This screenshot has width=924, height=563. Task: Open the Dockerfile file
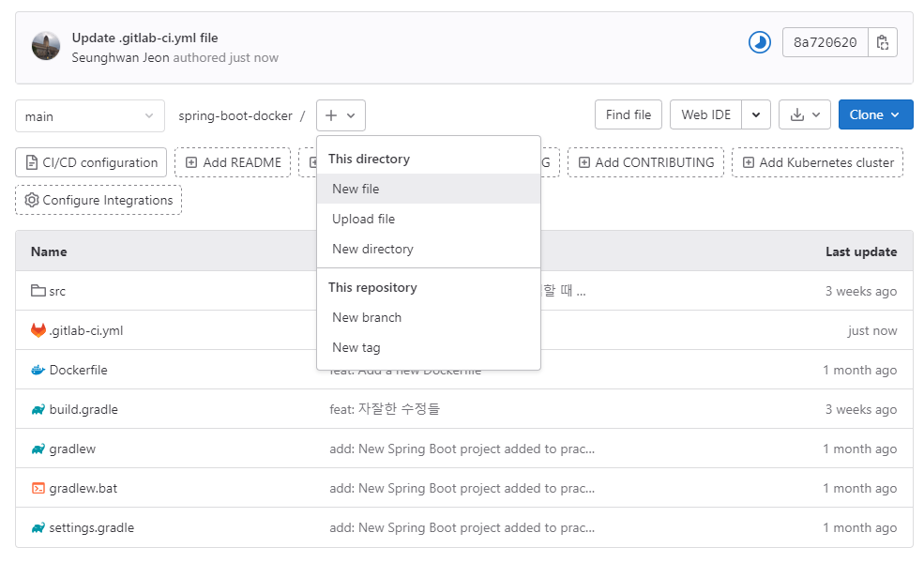[79, 371]
